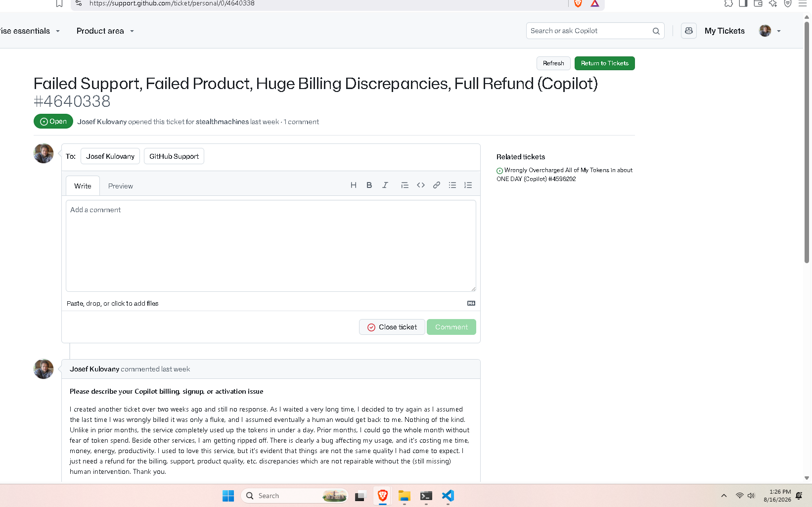This screenshot has height=507, width=812.
Task: Insert a numbered list in the comment
Action: (468, 185)
